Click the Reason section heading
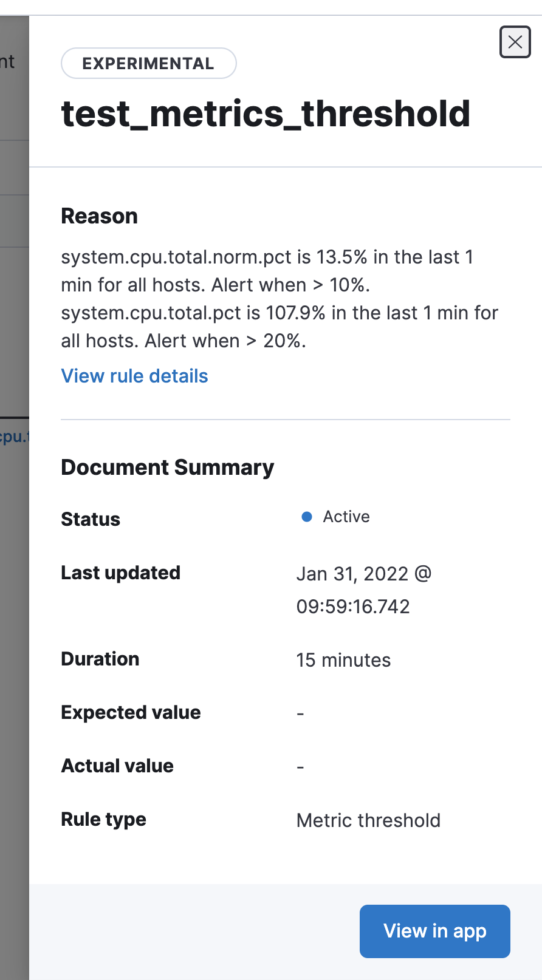Viewport: 542px width, 980px height. click(99, 216)
